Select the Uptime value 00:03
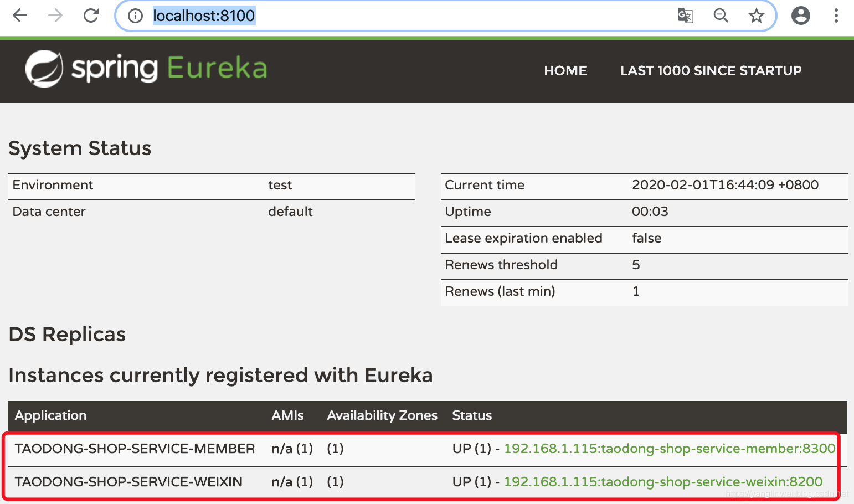Viewport: 854px width, 504px height. [650, 212]
